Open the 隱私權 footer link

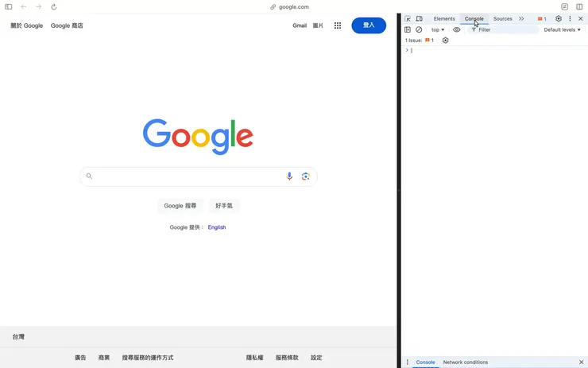(254, 358)
